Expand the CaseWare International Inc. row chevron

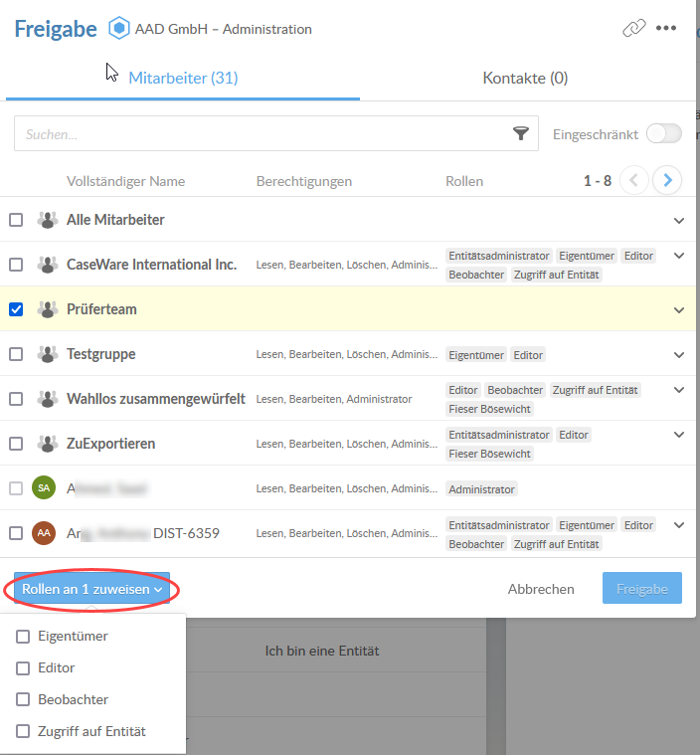[679, 256]
